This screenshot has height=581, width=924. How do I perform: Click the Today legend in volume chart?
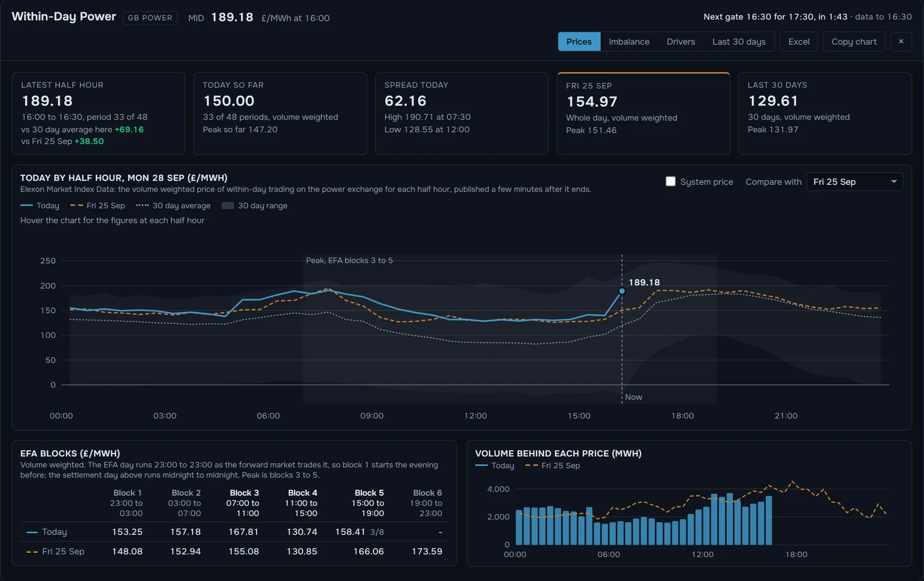click(x=495, y=465)
